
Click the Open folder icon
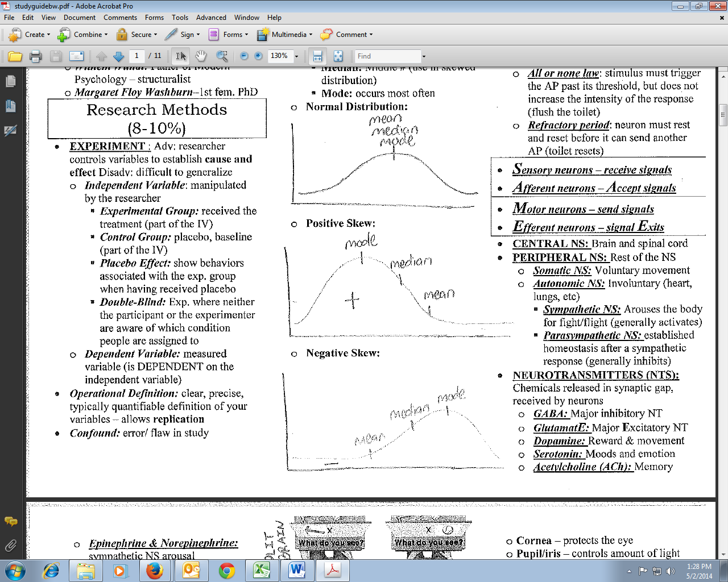15,56
